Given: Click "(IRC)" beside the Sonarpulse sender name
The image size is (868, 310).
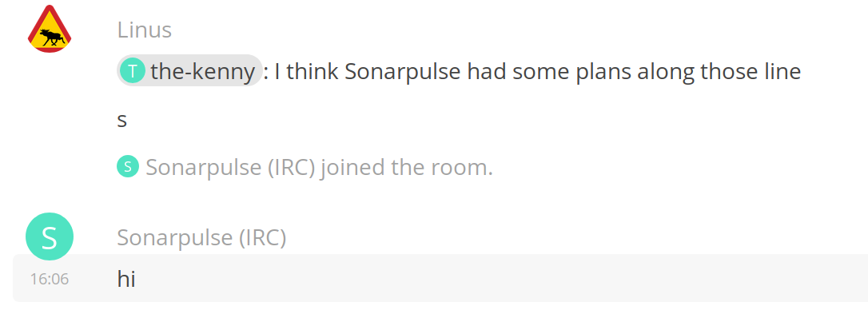Looking at the screenshot, I should click(x=262, y=238).
